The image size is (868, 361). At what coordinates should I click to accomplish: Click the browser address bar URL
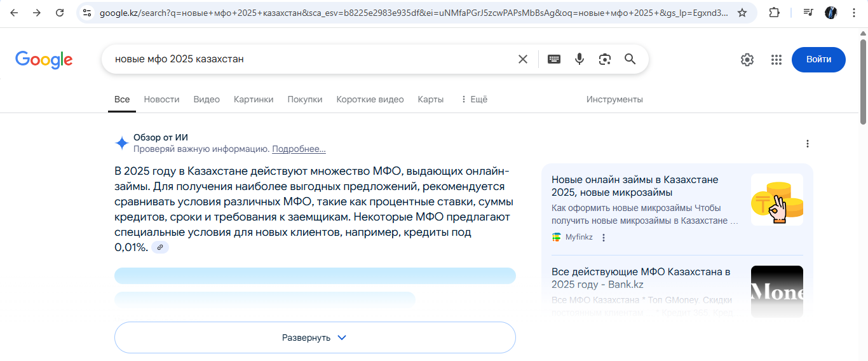point(413,13)
